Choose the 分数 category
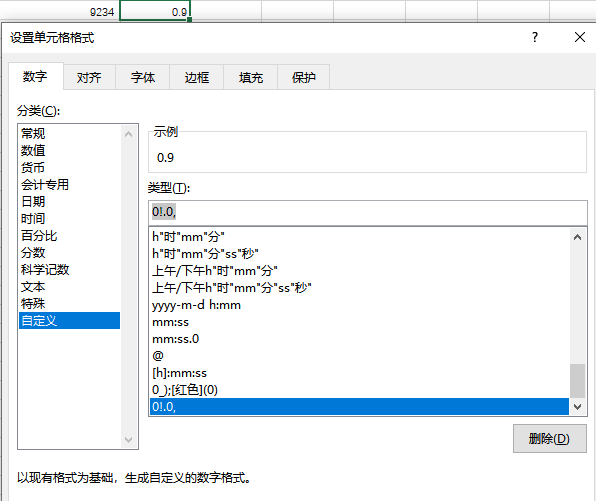 70,253
